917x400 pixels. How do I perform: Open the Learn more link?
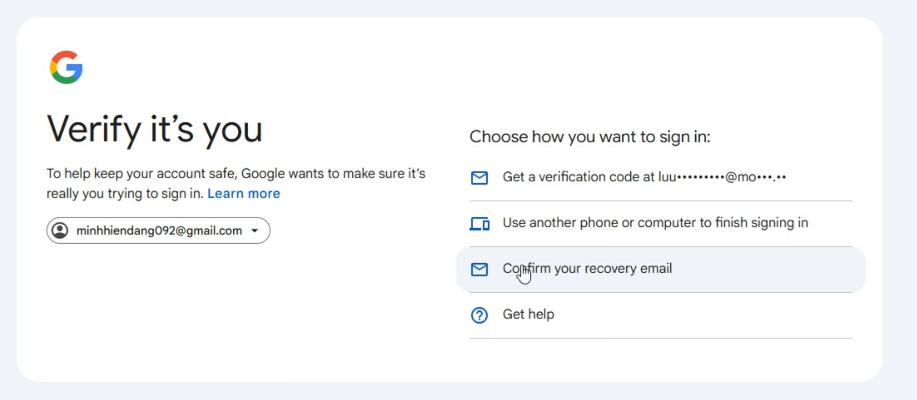coord(243,193)
